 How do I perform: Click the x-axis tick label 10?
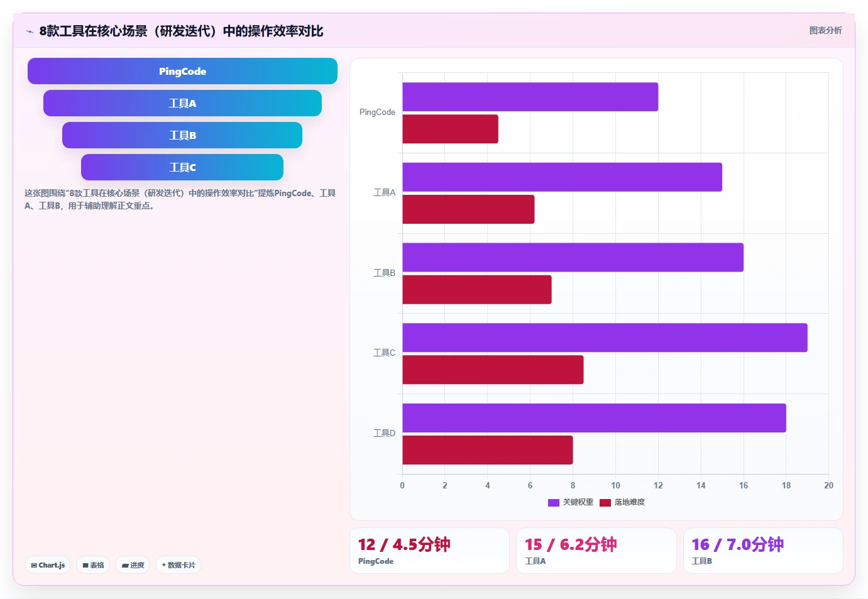[615, 485]
